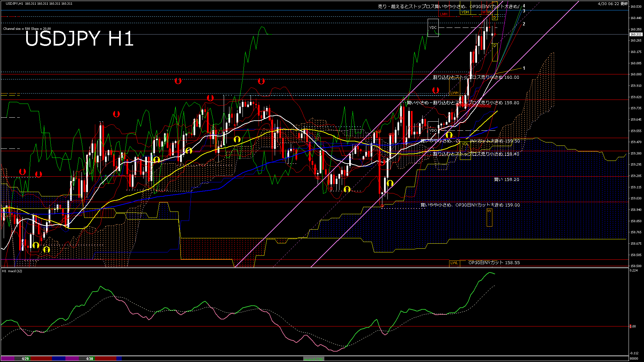Click the YDL marker box

click(465, 144)
